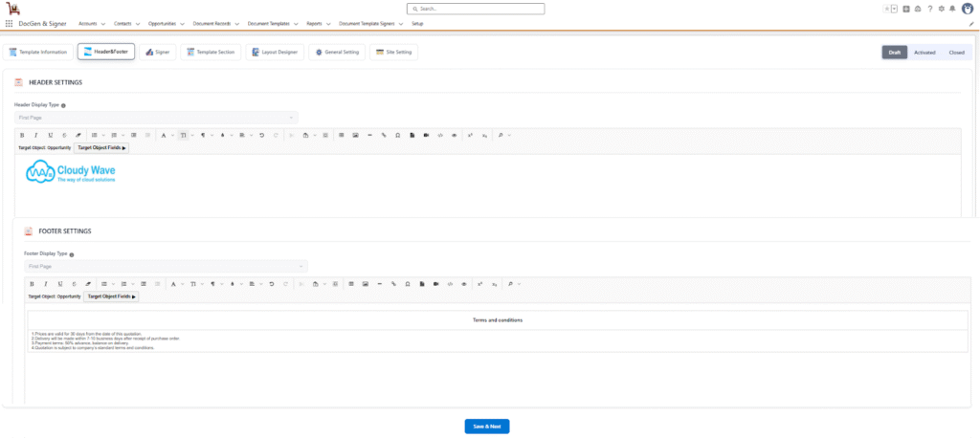Insert an image in the header editor

point(355,135)
